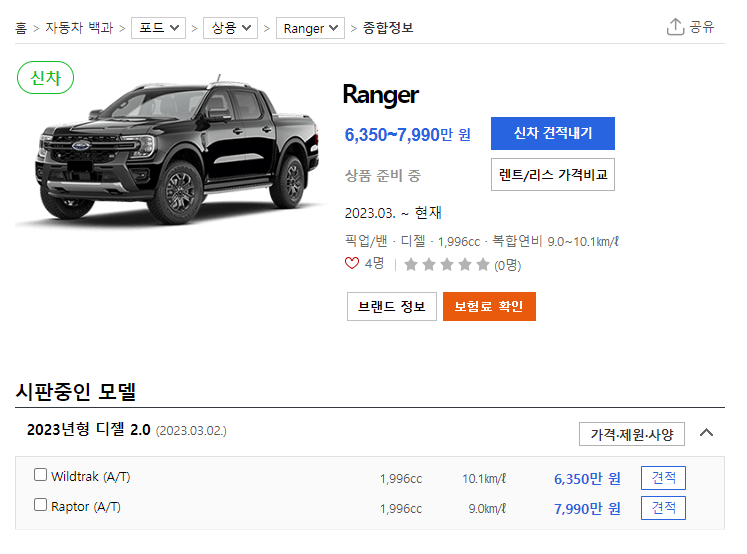Open 자동차 백과 breadcrumb link
Screen dimensions: 747x554
tap(79, 28)
